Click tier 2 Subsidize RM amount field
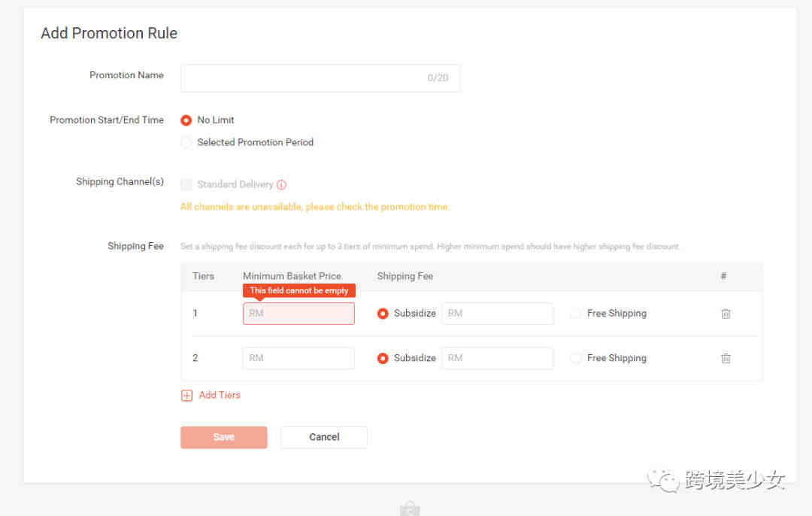Image resolution: width=812 pixels, height=516 pixels. 498,358
